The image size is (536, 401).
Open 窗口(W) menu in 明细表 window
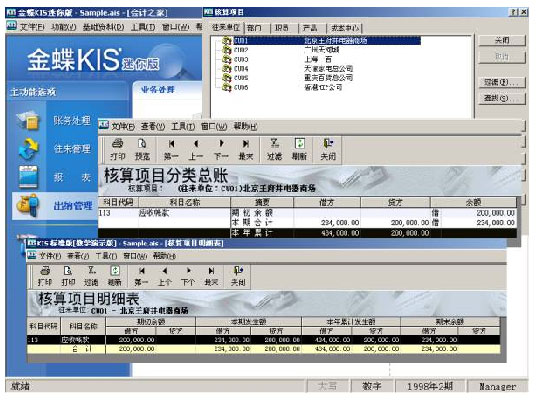[135, 256]
